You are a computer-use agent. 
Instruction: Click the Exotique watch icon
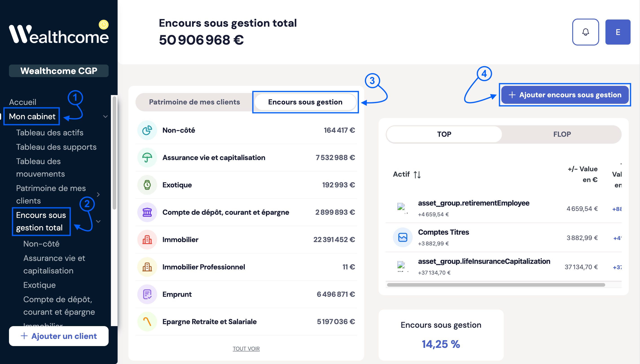(x=147, y=185)
